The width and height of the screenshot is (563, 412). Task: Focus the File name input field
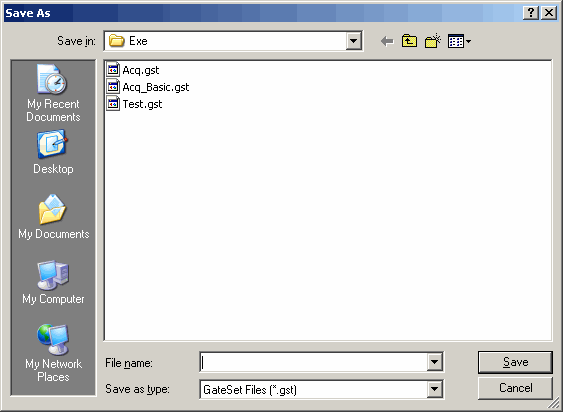[314, 362]
